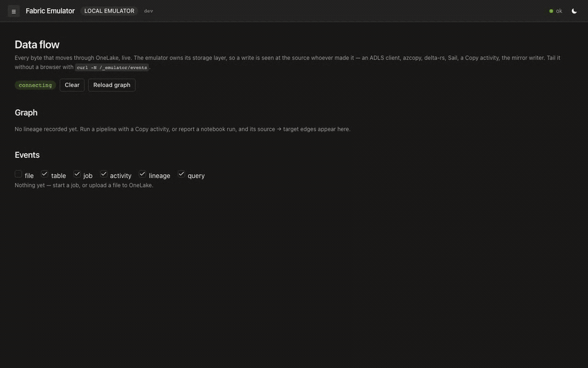
Task: Click the Data flow heading
Action: [37, 44]
